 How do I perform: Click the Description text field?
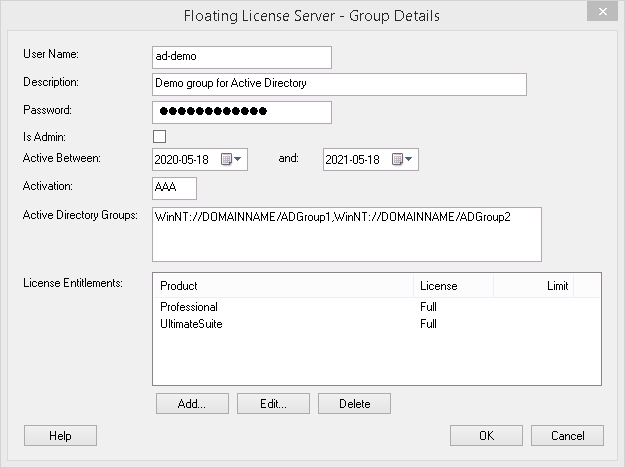(x=338, y=84)
